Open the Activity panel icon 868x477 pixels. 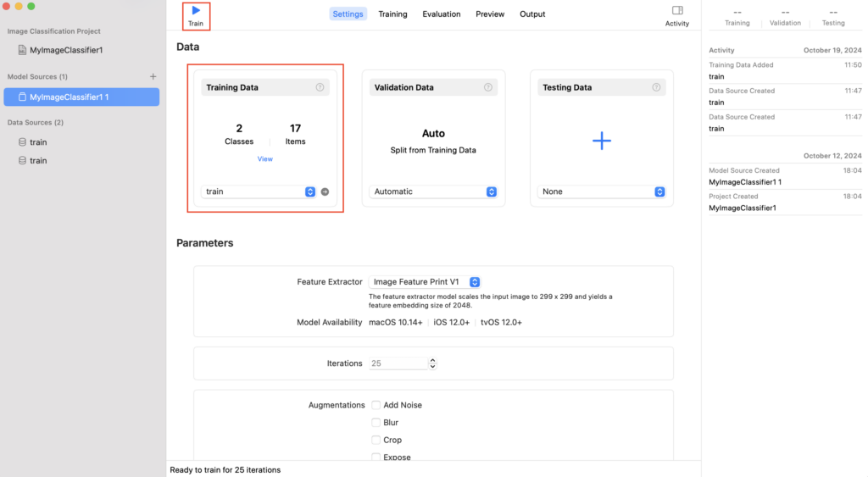[x=677, y=11]
